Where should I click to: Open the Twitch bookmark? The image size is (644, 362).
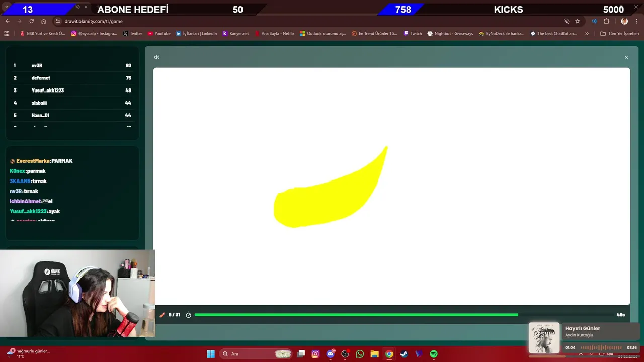[413, 34]
